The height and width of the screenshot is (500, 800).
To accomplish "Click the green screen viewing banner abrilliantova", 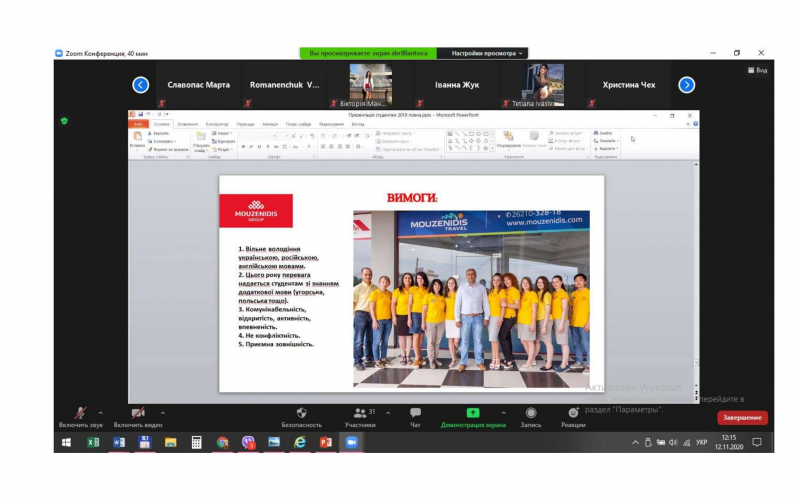I will click(368, 53).
